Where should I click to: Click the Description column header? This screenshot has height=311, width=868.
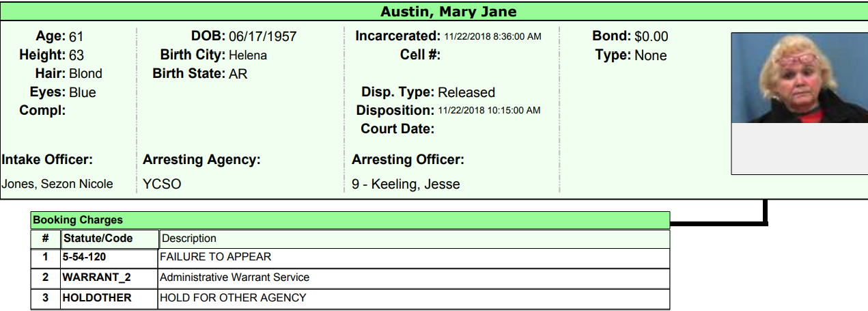pos(189,239)
